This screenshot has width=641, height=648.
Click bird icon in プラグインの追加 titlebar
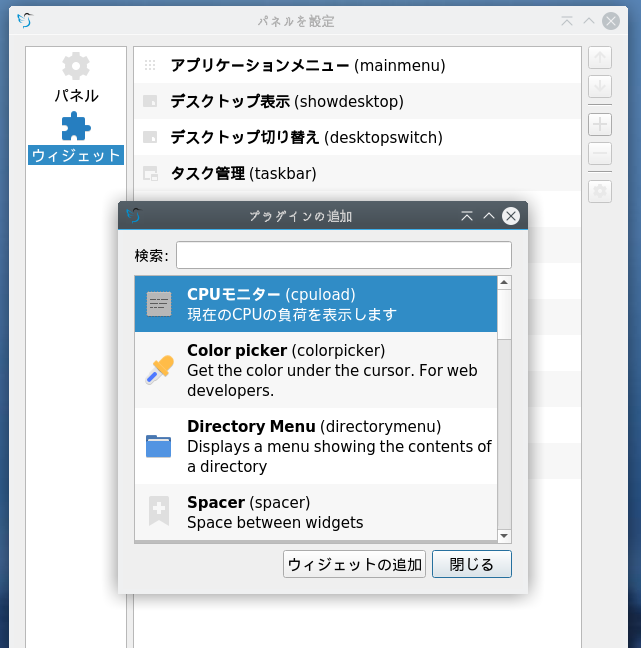(134, 215)
